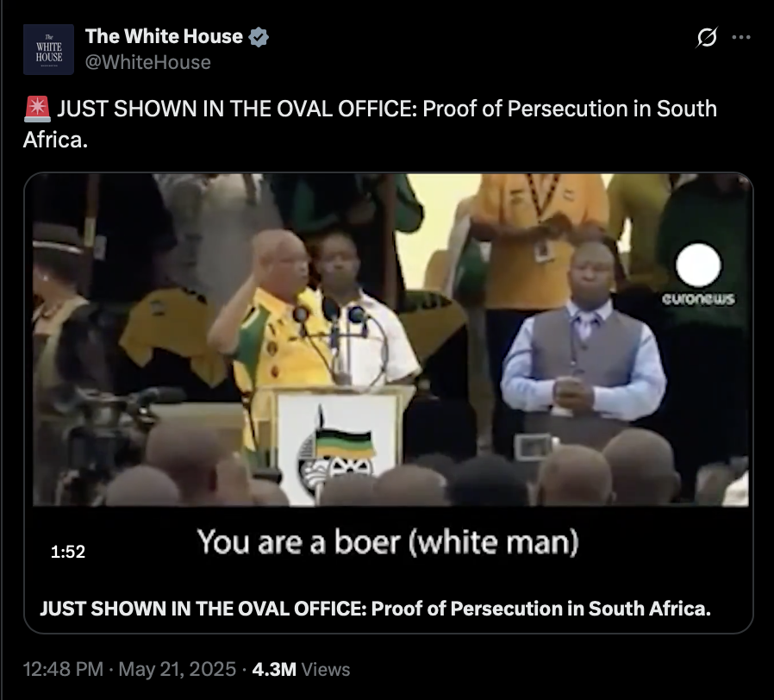View the 4.3M Views count
The height and width of the screenshot is (700, 774).
(x=301, y=669)
